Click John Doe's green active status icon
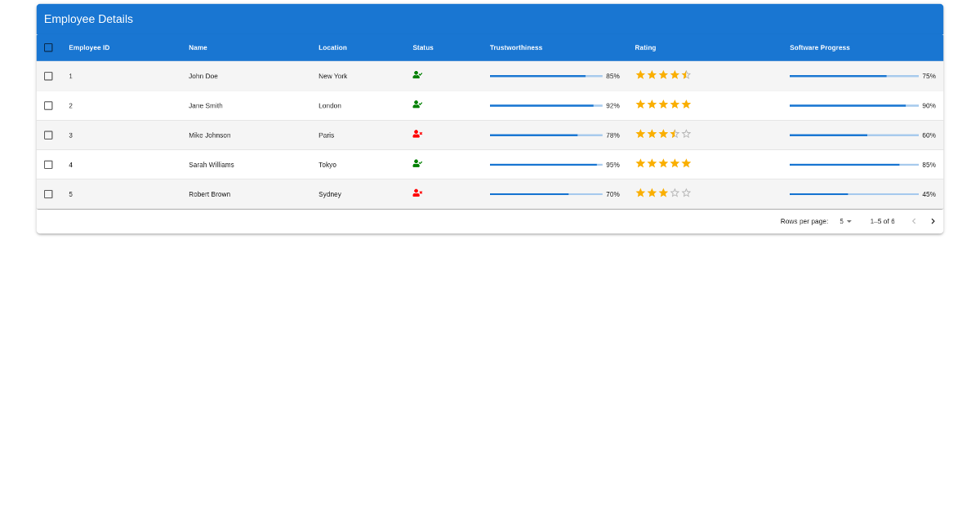The image size is (980, 514). coord(417,75)
